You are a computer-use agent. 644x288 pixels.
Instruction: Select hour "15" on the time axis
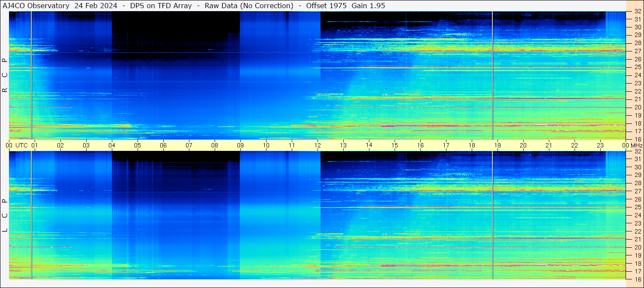coord(395,145)
